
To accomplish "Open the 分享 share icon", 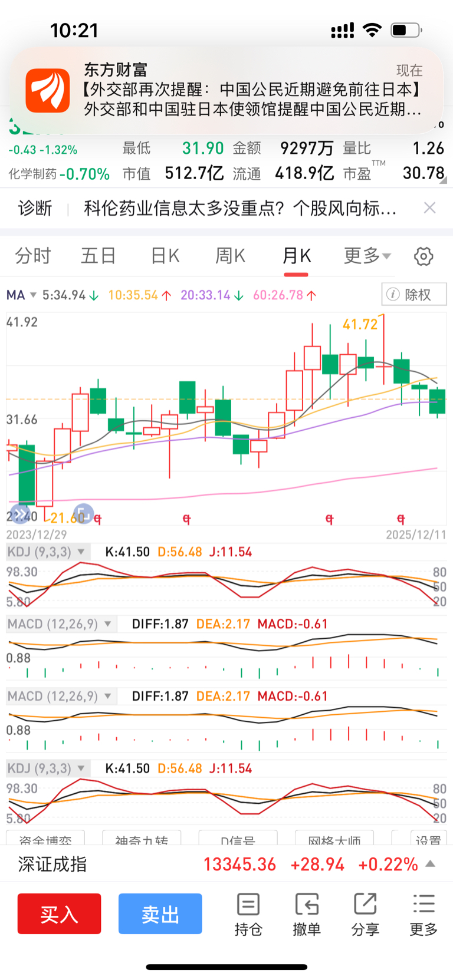I will [x=365, y=915].
